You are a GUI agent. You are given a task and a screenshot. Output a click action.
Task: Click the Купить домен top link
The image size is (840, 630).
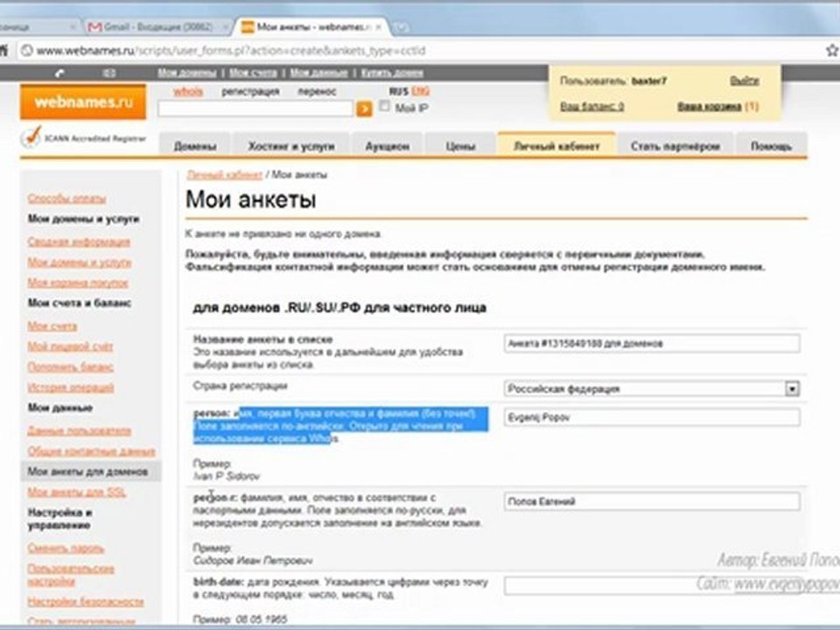coord(392,73)
